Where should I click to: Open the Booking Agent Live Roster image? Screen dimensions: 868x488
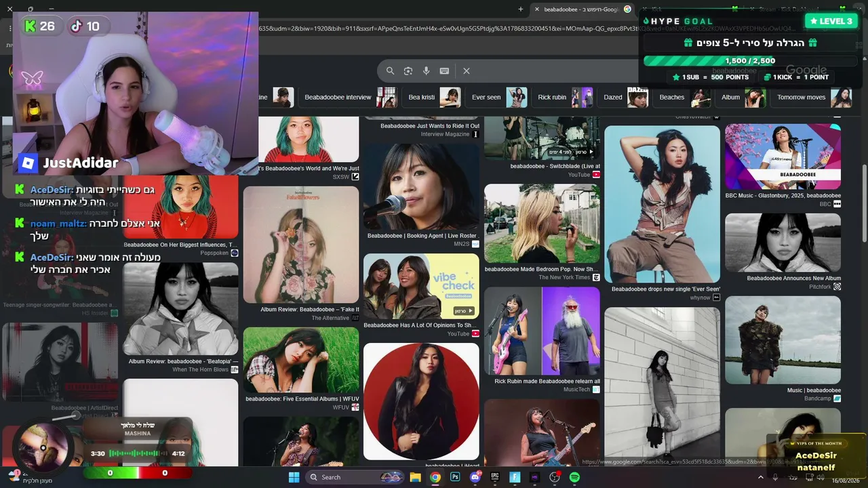[x=421, y=186]
